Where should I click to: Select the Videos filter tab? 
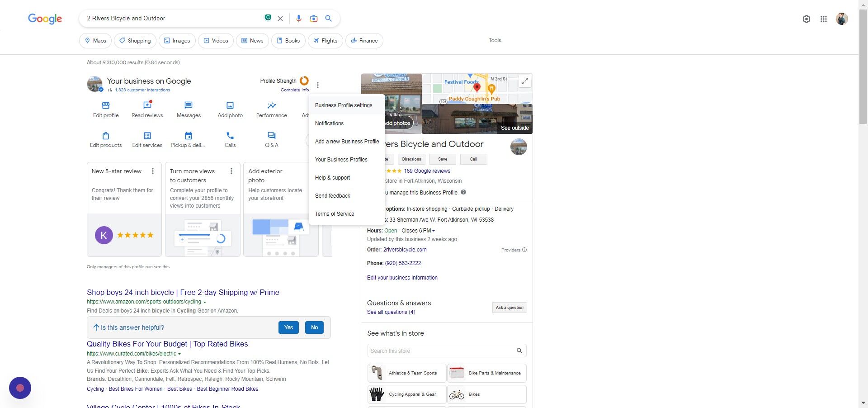point(216,41)
